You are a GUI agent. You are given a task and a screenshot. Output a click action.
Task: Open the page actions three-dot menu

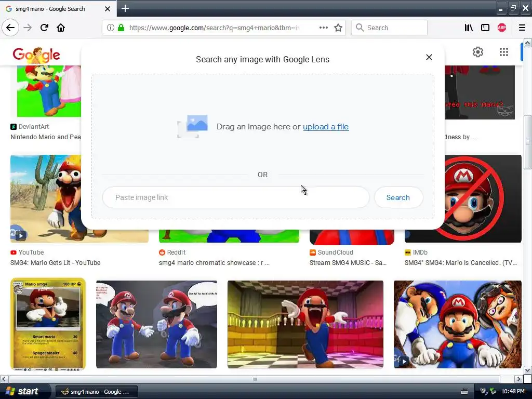coord(324,28)
